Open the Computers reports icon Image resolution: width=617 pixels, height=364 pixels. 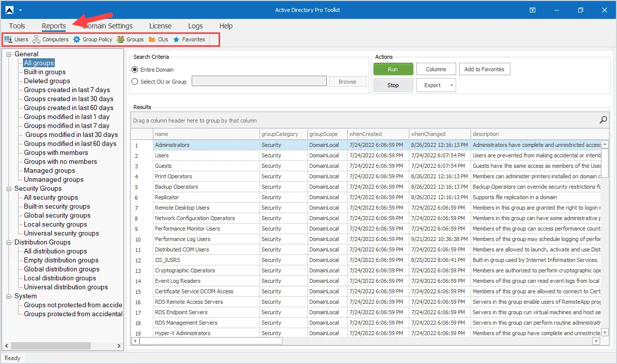click(36, 39)
